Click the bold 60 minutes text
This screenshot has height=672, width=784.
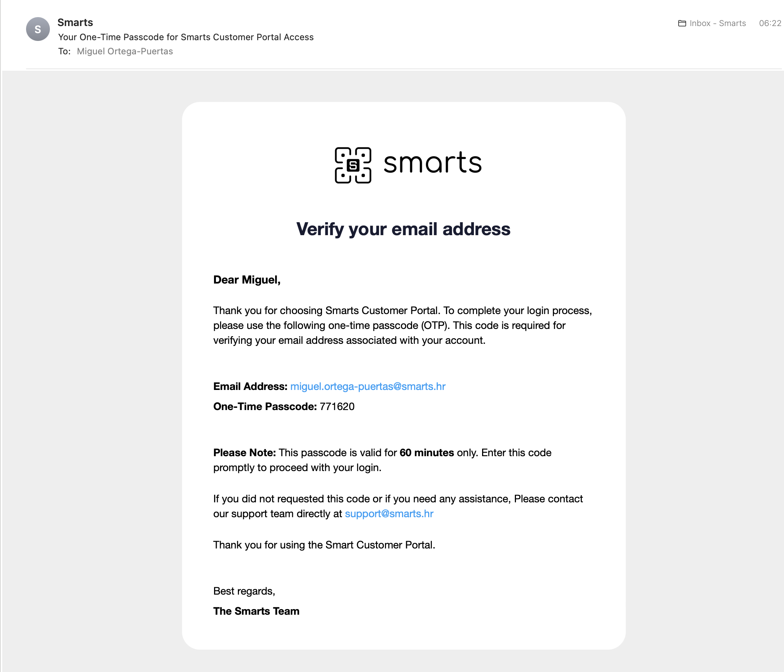427,453
